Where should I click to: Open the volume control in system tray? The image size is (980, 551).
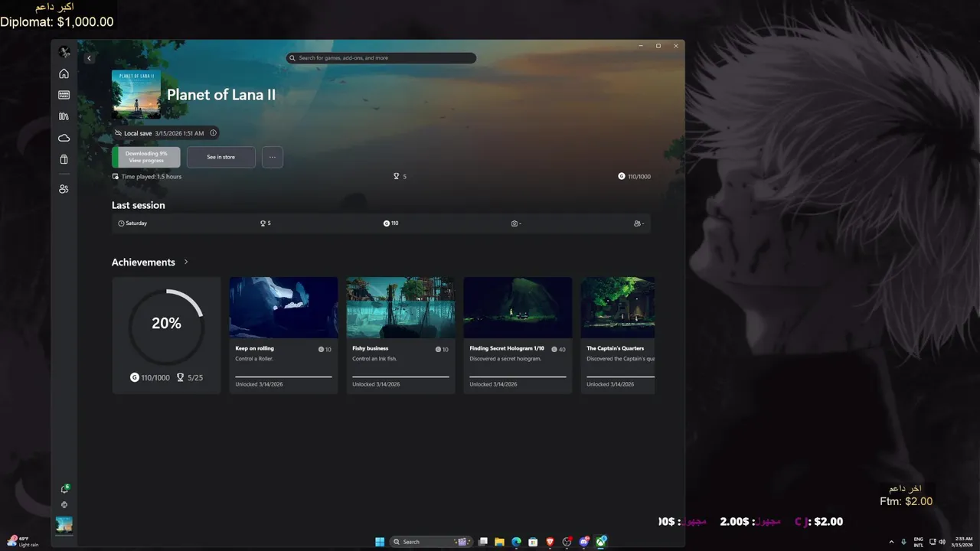[x=942, y=542]
